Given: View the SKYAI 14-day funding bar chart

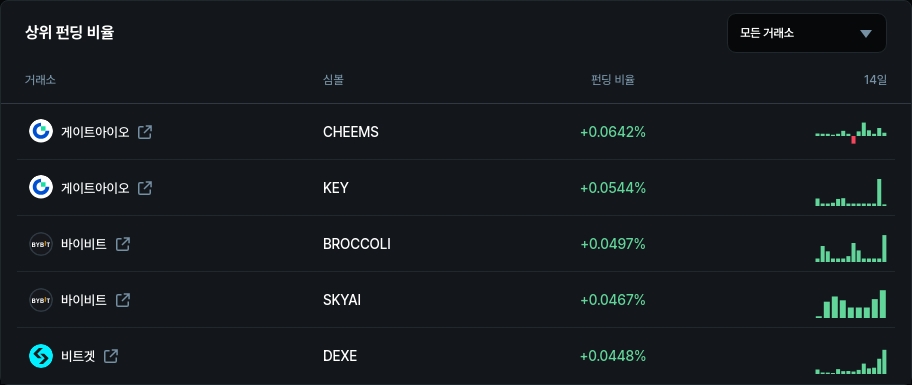Looking at the screenshot, I should pyautogui.click(x=851, y=304).
